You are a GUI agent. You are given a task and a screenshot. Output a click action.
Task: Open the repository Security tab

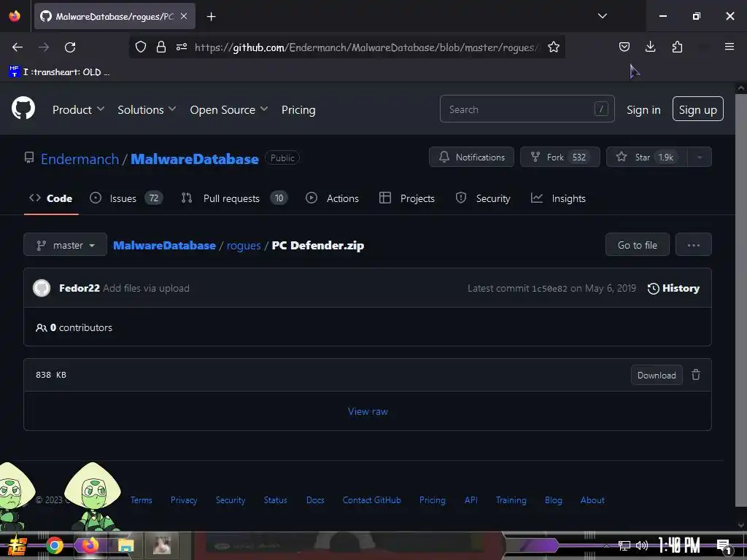point(483,198)
